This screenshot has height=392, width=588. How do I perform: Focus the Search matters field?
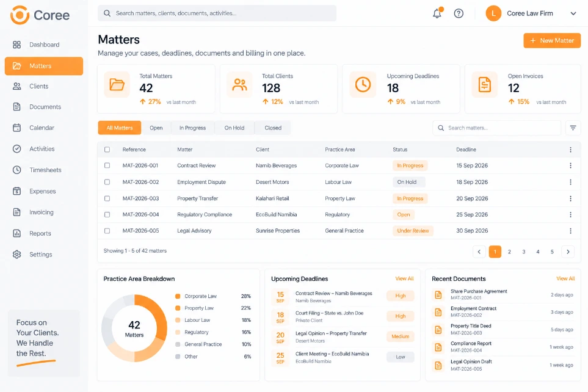tap(496, 128)
